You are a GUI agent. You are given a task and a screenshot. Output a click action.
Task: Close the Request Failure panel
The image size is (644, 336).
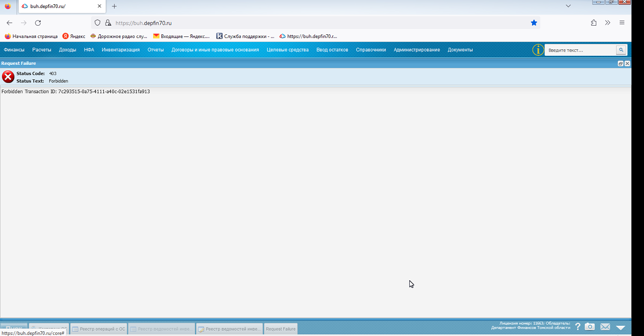(627, 63)
